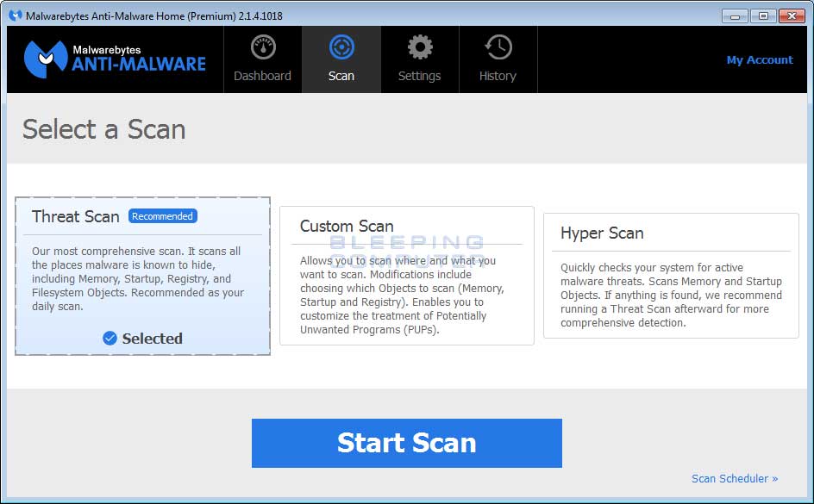Open the Settings tab label

[419, 76]
